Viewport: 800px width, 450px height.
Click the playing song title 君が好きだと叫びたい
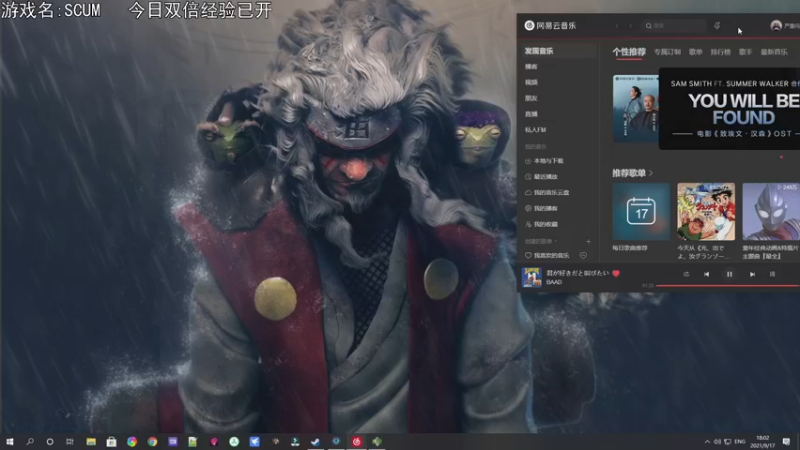click(x=578, y=273)
